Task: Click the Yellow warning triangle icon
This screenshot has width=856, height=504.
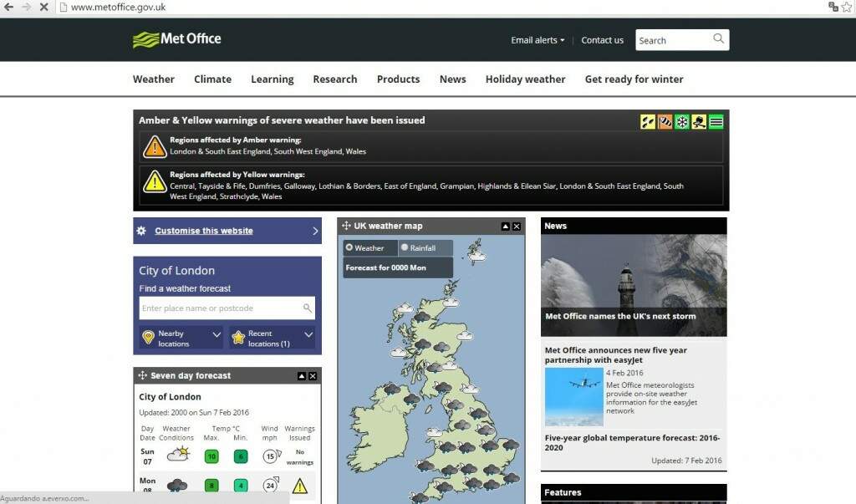Action: coord(155,181)
